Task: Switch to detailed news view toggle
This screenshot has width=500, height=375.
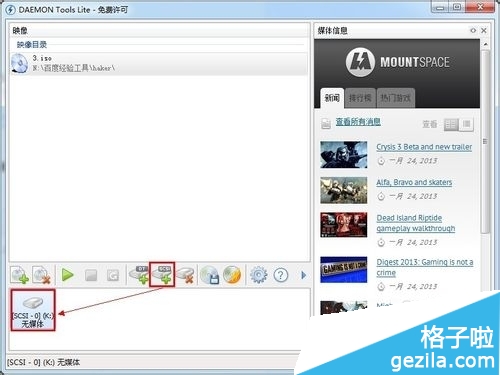Action: (451, 125)
